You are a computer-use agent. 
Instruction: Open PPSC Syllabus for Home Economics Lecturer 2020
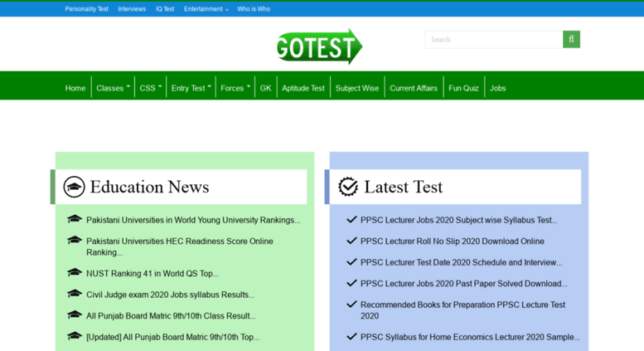point(470,337)
